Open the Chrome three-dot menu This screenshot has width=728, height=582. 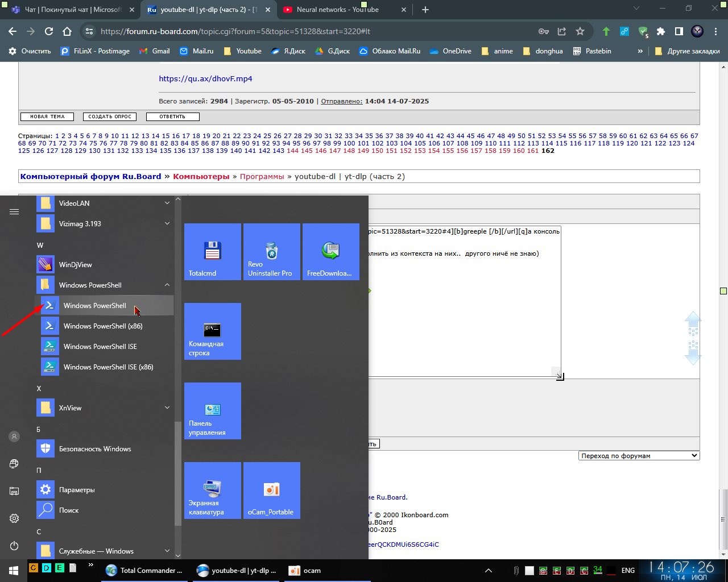(x=716, y=31)
